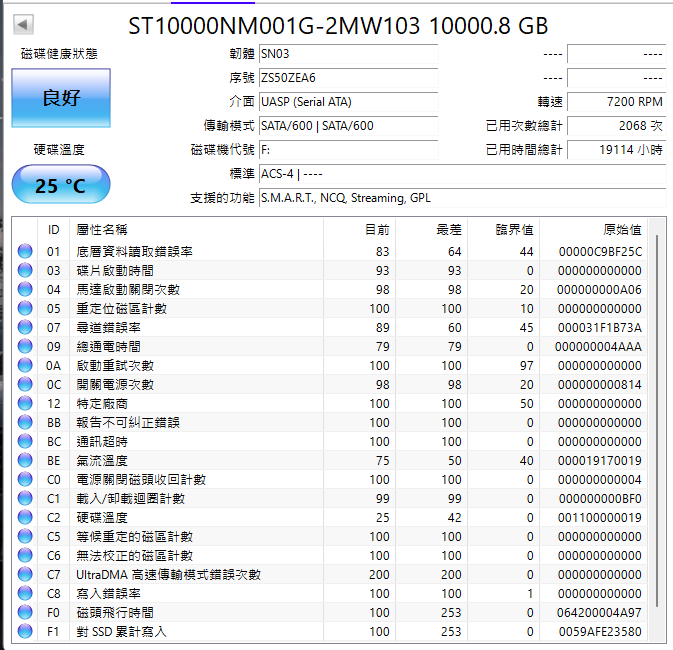Select the 通訊超時 attribute name

pos(102,441)
